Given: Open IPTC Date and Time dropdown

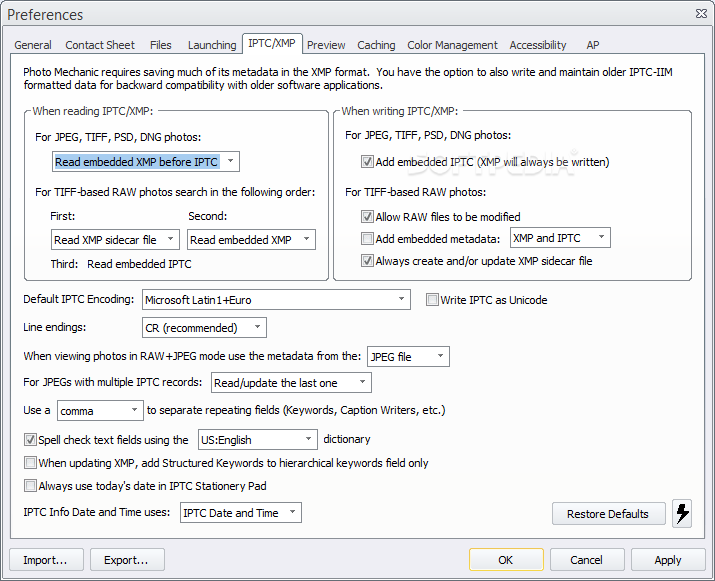Looking at the screenshot, I should [x=241, y=513].
